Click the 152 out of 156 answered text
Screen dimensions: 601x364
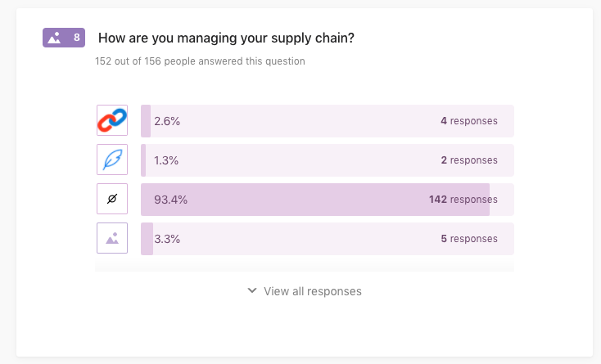(200, 61)
